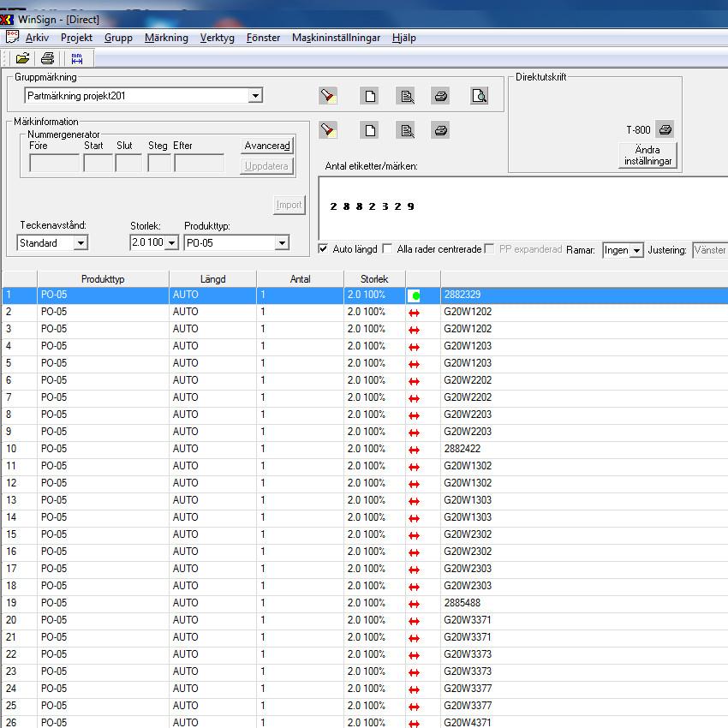Click the Start input field
The width and height of the screenshot is (728, 728).
tap(98, 163)
